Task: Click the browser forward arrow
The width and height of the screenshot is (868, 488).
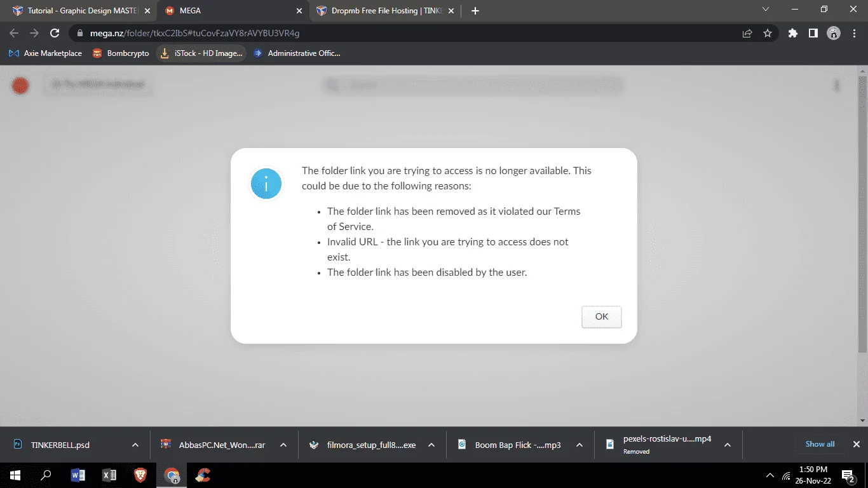Action: [34, 33]
